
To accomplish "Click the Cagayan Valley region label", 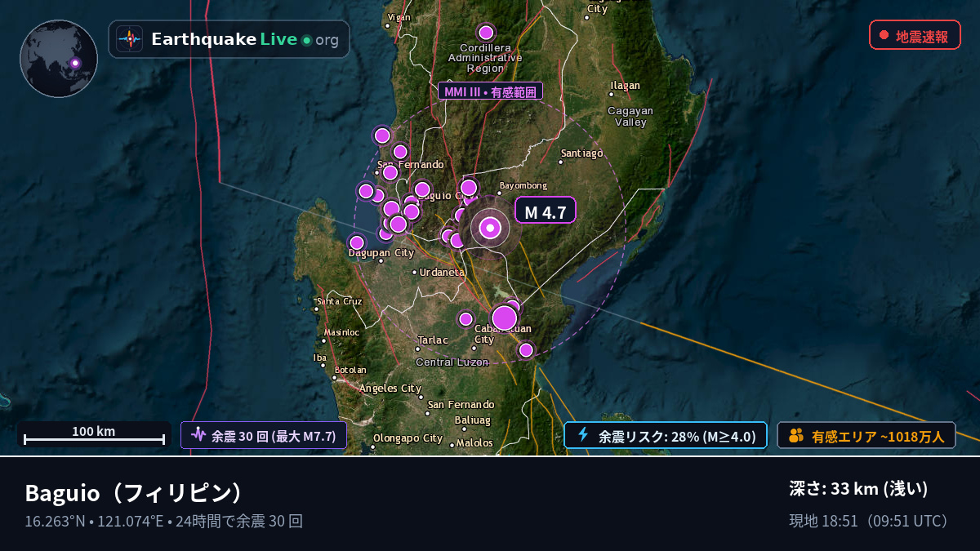I will point(630,116).
